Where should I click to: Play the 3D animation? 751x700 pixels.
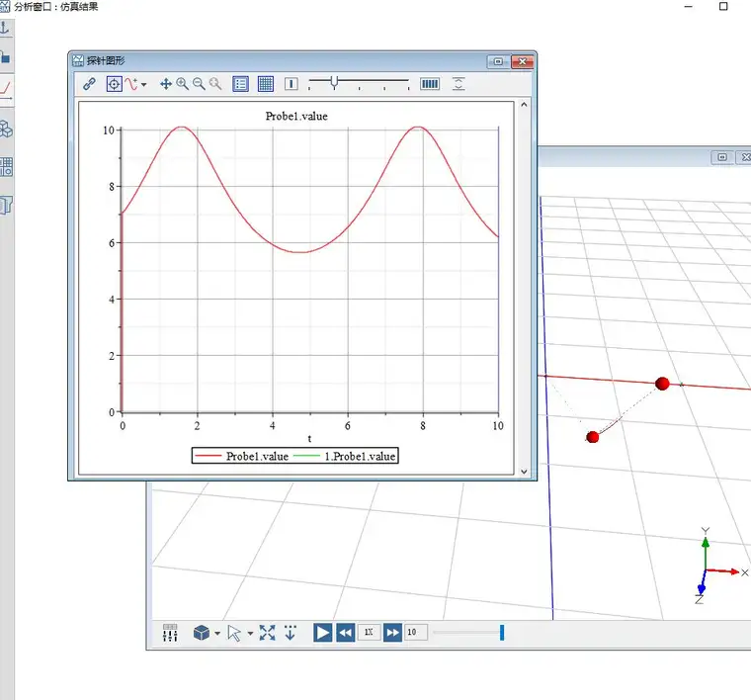pos(323,633)
